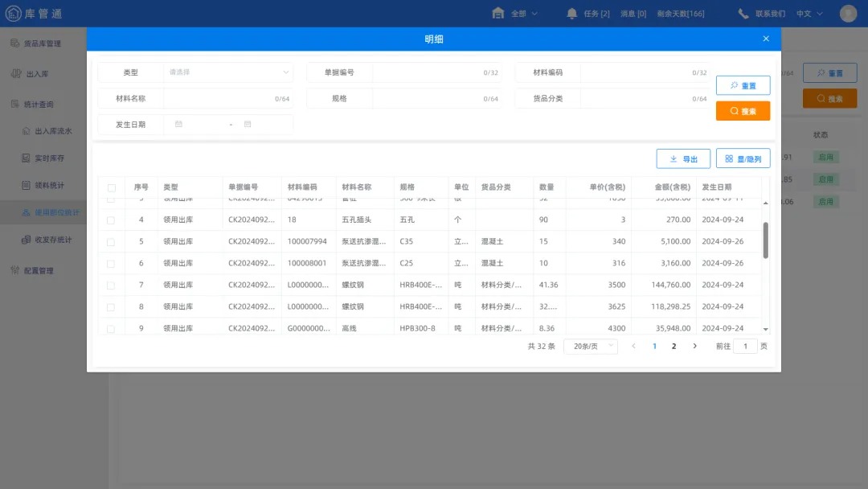Check the checkbox on row 9 for 高线
This screenshot has width=868, height=489.
pos(112,327)
